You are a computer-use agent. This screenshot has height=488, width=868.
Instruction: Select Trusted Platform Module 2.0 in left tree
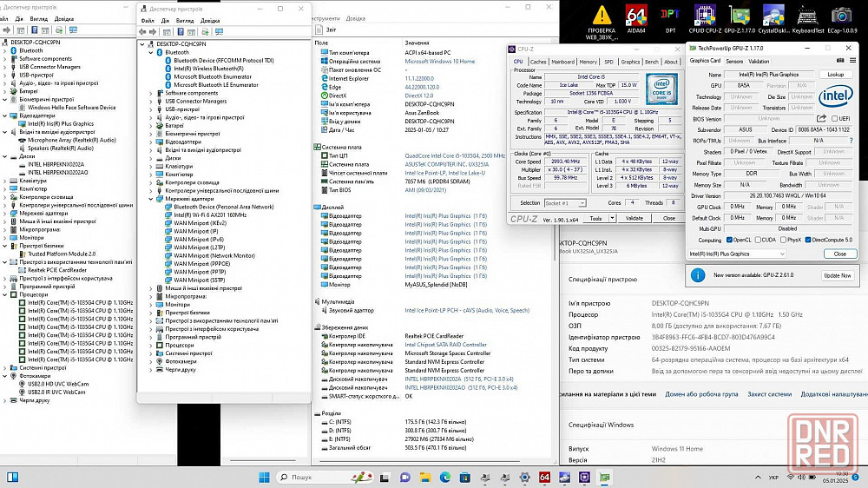click(x=62, y=254)
